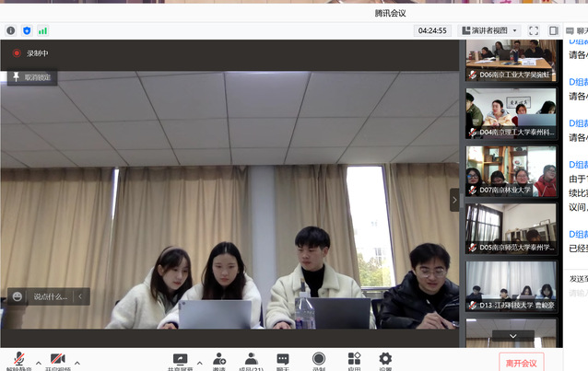The height and width of the screenshot is (371, 588).
Task: Collapse the participant thumbnail strip arrow
Action: (453, 199)
